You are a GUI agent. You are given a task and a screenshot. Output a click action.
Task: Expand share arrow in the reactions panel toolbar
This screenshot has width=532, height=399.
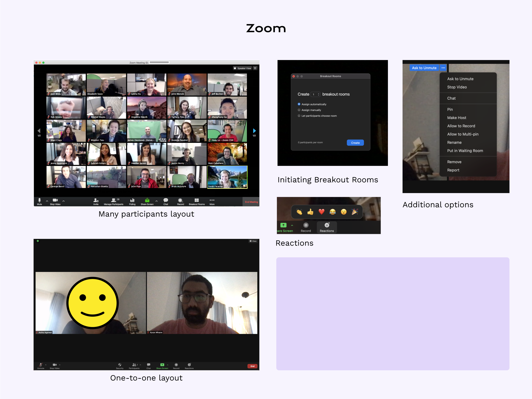[292, 225]
